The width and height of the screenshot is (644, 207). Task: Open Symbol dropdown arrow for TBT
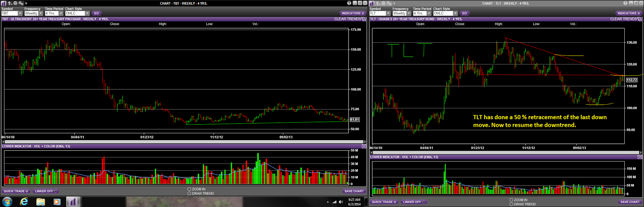[x=20, y=13]
